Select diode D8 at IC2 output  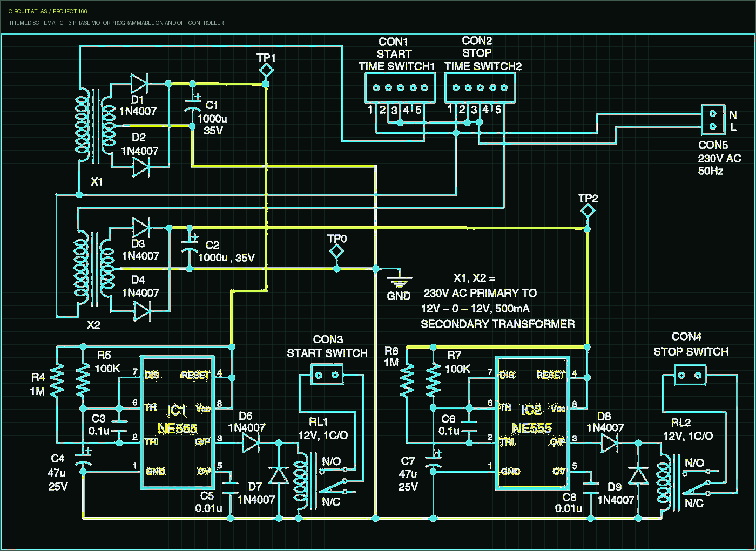610,443
